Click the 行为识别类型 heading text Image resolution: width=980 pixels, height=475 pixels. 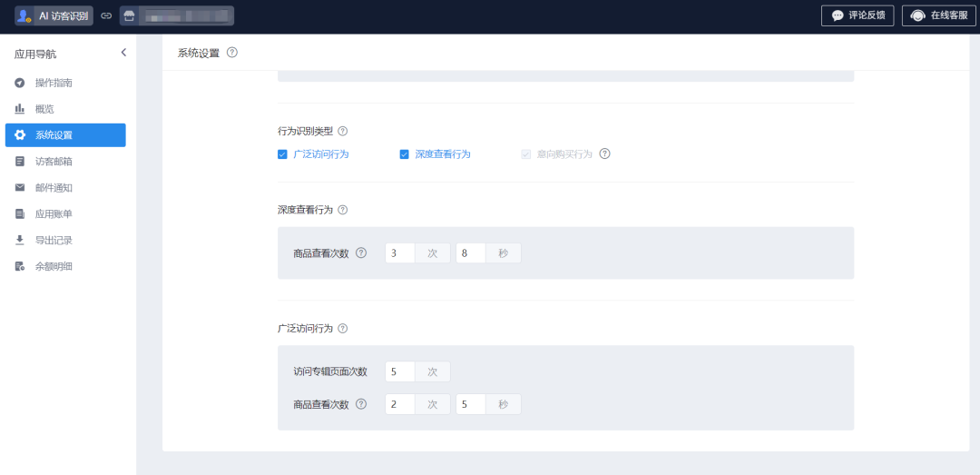[305, 132]
